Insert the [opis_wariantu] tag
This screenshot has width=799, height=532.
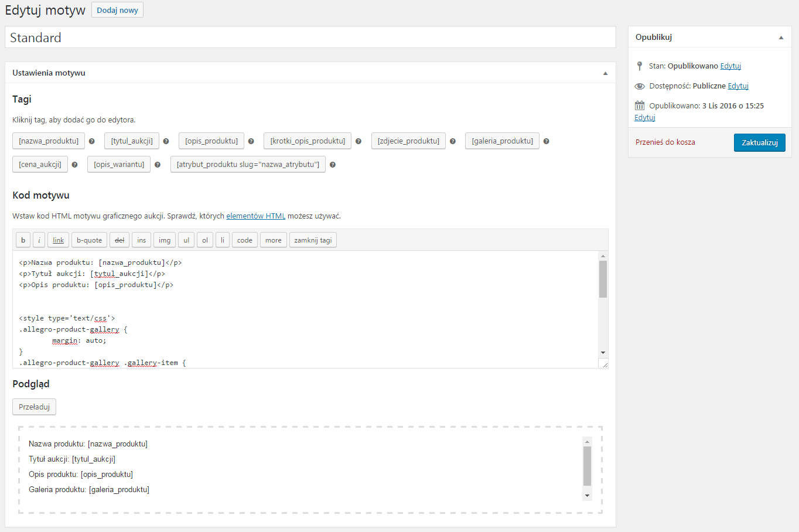pos(119,165)
